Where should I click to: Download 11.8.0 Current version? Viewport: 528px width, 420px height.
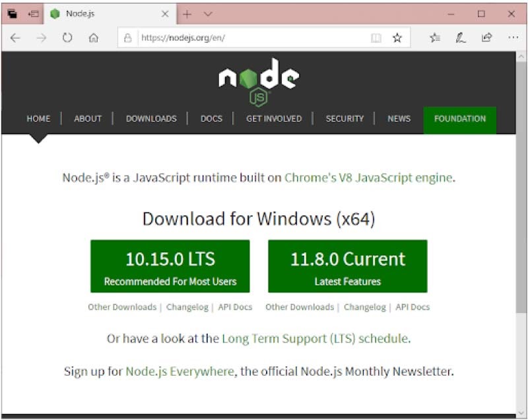tap(348, 266)
